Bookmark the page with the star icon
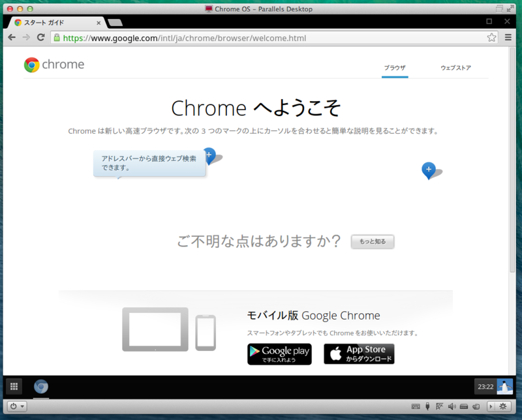 pyautogui.click(x=491, y=38)
